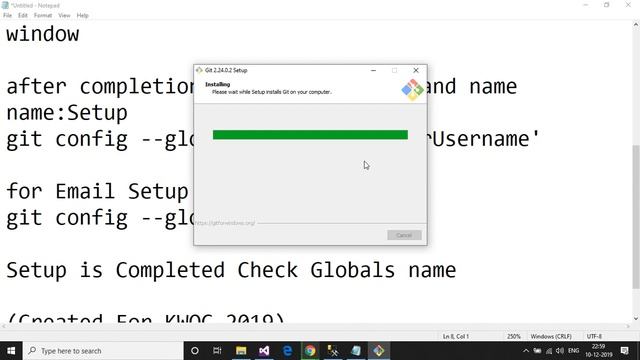Click the Git logo in the installer header
640x360 pixels.
pyautogui.click(x=412, y=89)
